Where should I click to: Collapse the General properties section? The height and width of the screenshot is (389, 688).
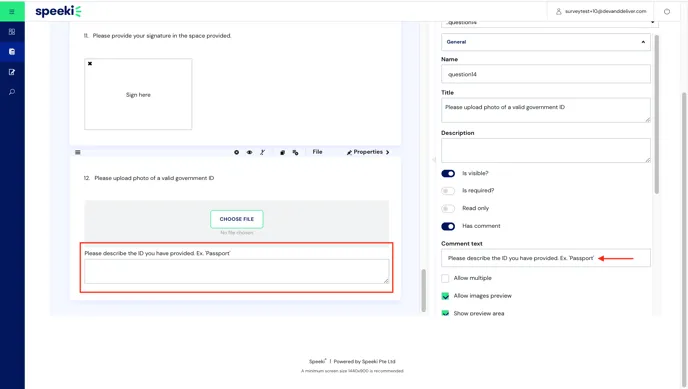[545, 42]
